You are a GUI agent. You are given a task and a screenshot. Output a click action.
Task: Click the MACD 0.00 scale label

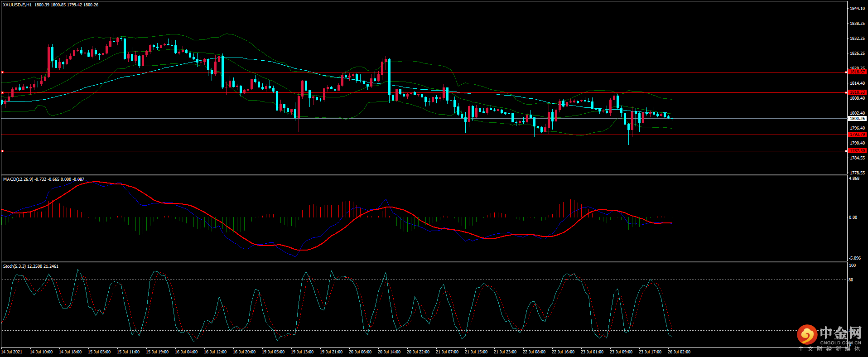pyautogui.click(x=853, y=217)
